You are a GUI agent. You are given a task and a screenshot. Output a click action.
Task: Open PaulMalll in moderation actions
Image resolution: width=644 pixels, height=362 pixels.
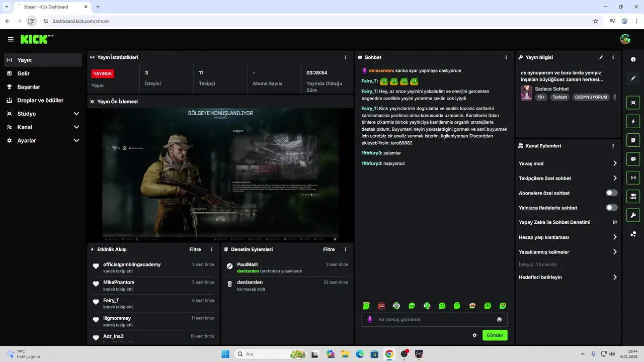247,264
